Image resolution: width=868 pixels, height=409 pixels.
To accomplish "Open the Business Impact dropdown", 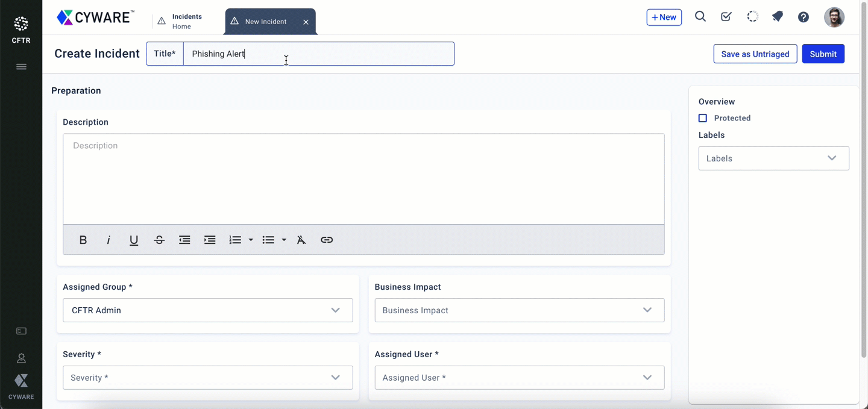I will (519, 310).
